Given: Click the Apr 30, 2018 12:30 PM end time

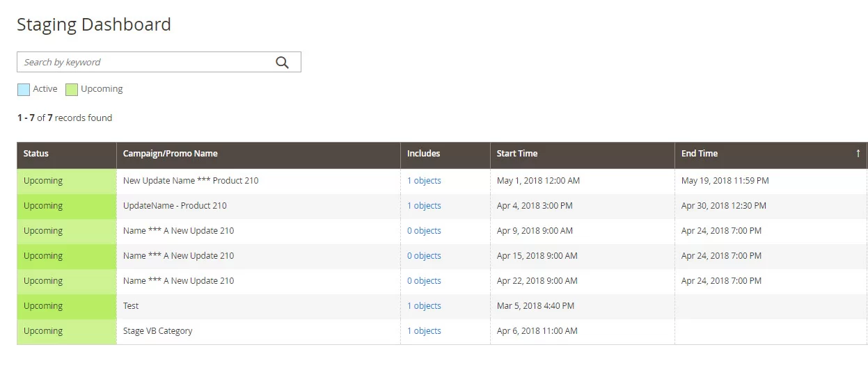Looking at the screenshot, I should click(x=724, y=206).
